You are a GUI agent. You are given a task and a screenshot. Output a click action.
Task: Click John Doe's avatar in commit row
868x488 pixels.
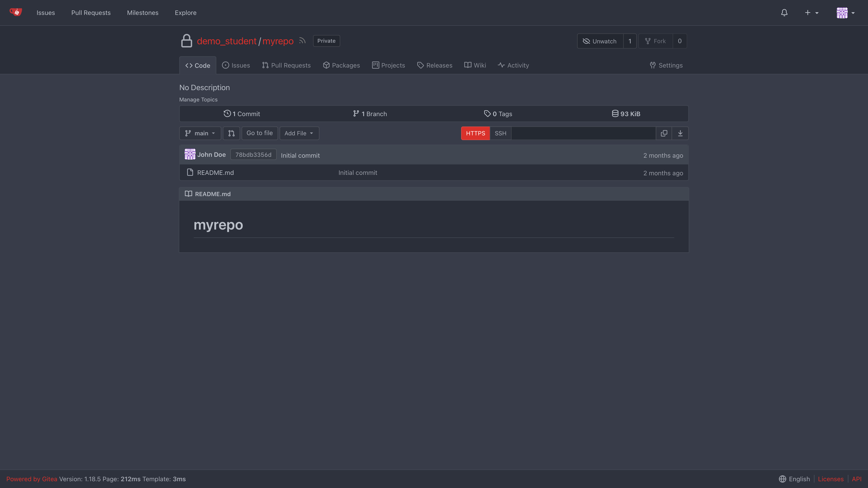[x=190, y=155]
